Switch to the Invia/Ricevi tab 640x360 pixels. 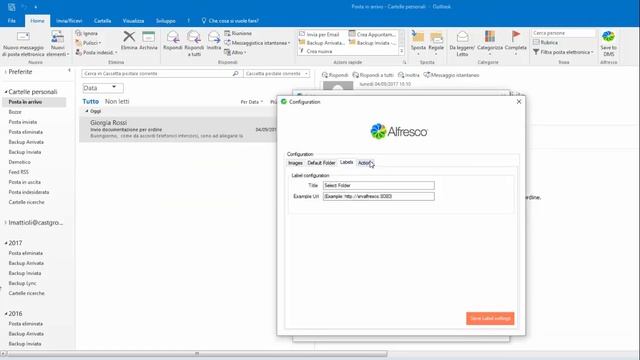pyautogui.click(x=69, y=21)
